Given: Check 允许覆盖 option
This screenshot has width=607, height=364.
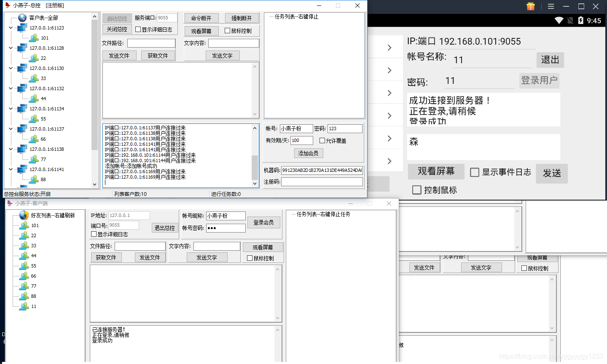Looking at the screenshot, I should (322, 141).
